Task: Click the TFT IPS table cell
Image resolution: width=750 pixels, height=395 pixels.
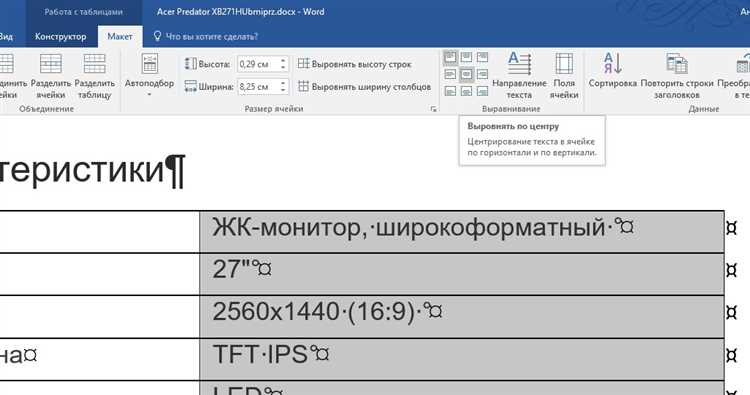Action: 462,359
